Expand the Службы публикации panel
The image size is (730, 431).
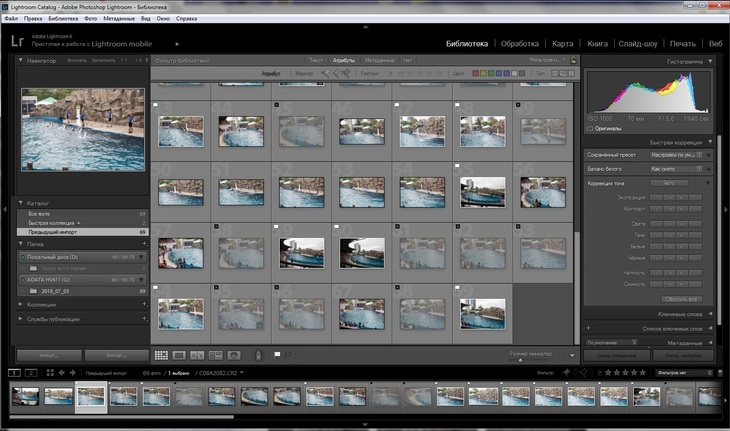[x=20, y=319]
